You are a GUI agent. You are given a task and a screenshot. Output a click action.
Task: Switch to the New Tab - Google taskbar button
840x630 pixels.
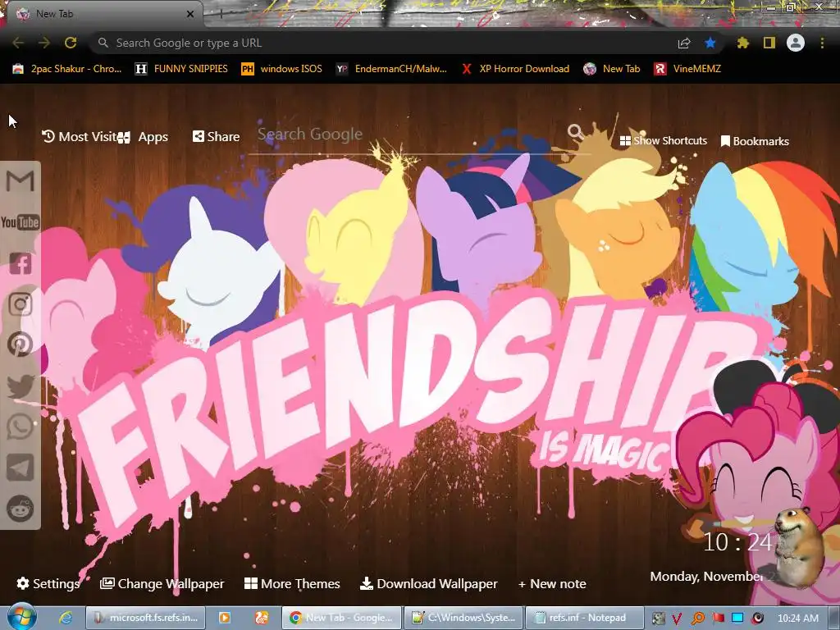click(x=341, y=618)
